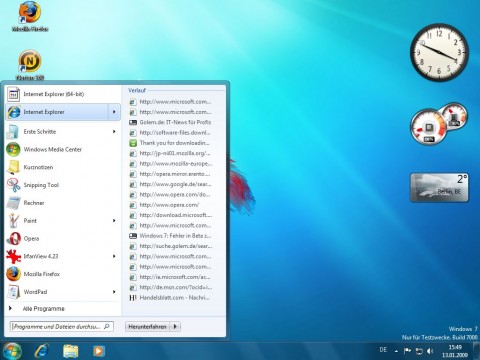Expand the Paint recent files arrow
The height and width of the screenshot is (360, 480).
[x=114, y=221]
